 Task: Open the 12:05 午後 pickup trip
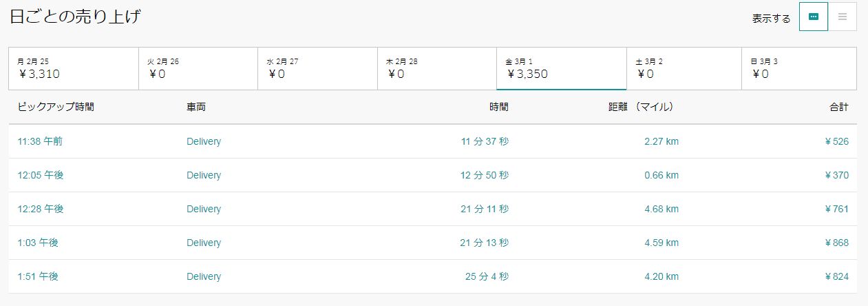41,175
